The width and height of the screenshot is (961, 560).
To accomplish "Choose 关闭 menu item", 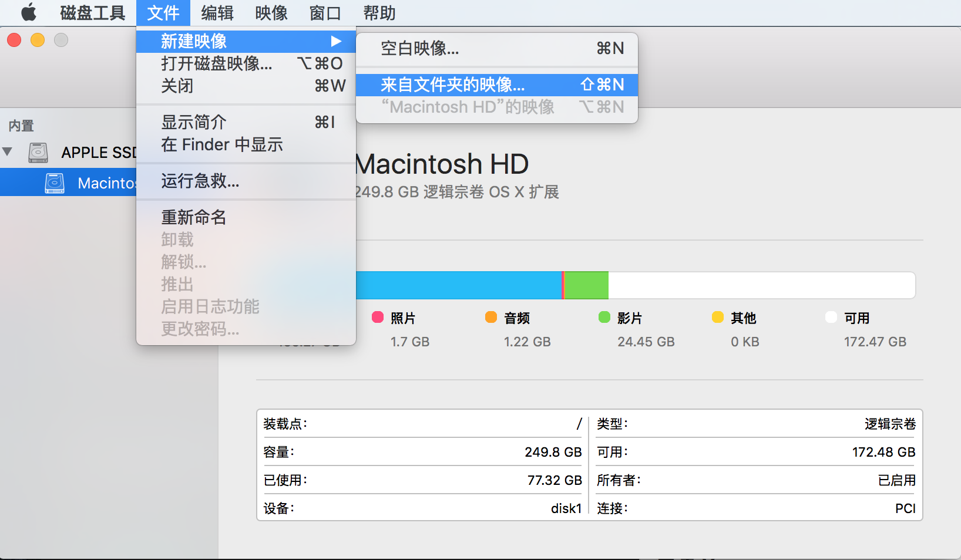I will point(246,86).
